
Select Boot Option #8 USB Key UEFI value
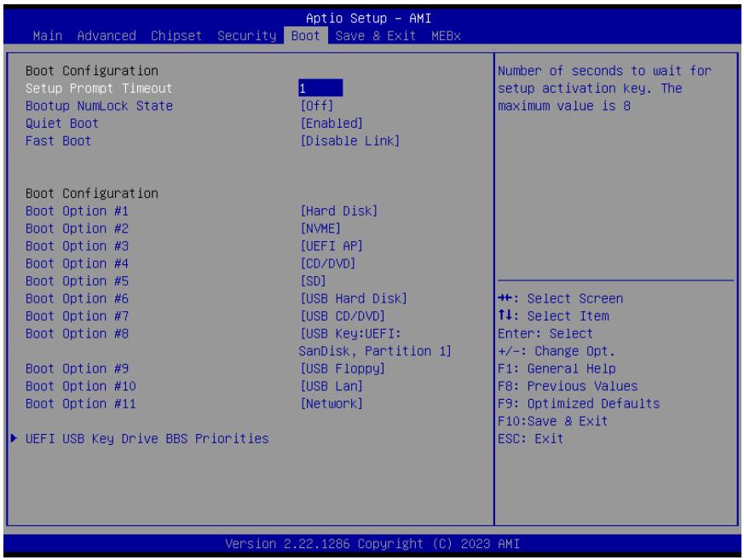pyautogui.click(x=375, y=342)
